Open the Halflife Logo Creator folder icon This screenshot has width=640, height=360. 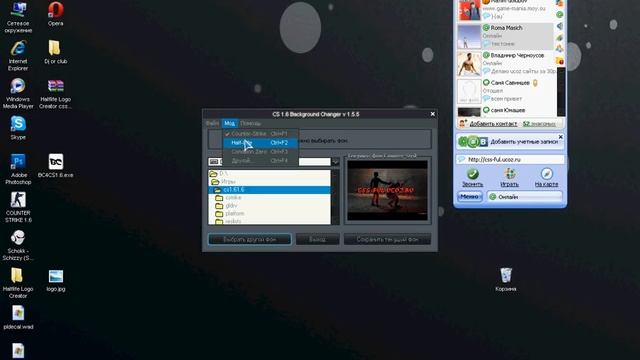coord(18,283)
